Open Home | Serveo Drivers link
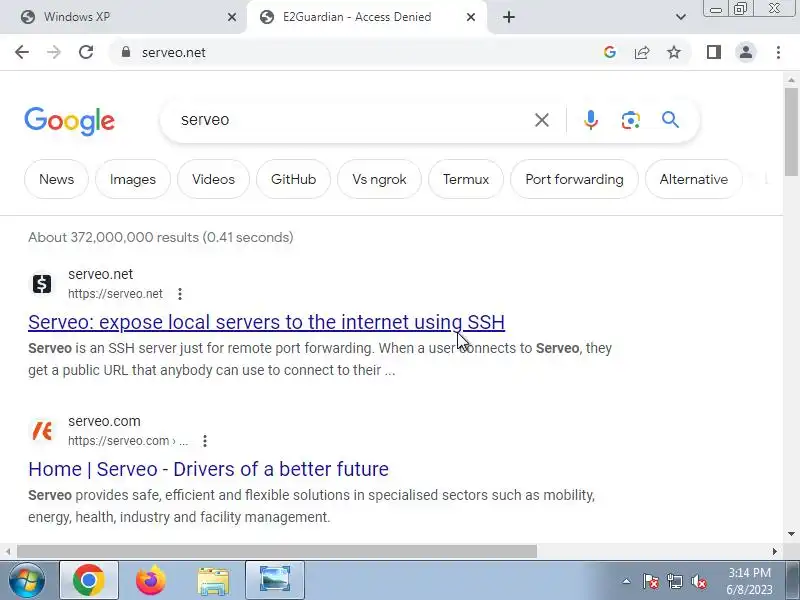The width and height of the screenshot is (800, 600). coord(208,469)
